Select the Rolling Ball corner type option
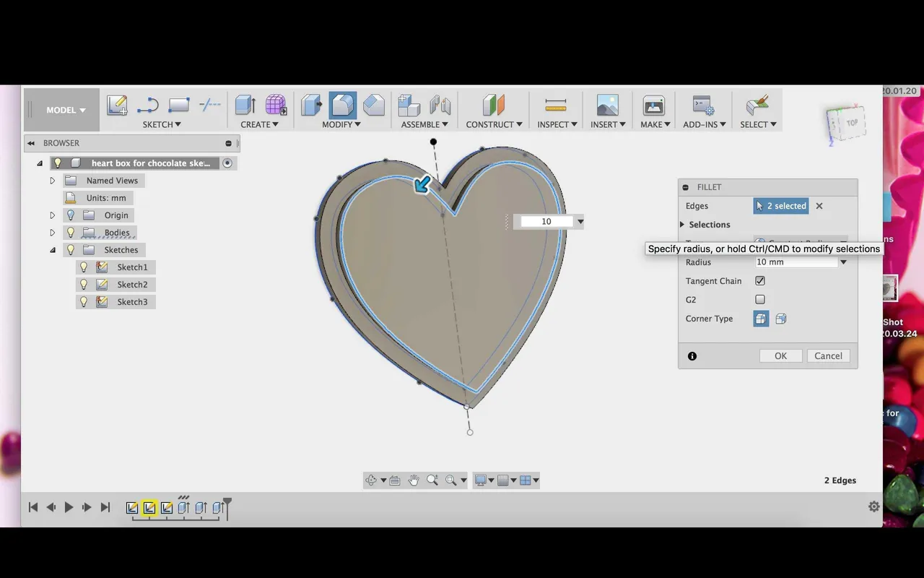Screen dimensions: 924x578 tap(761, 319)
